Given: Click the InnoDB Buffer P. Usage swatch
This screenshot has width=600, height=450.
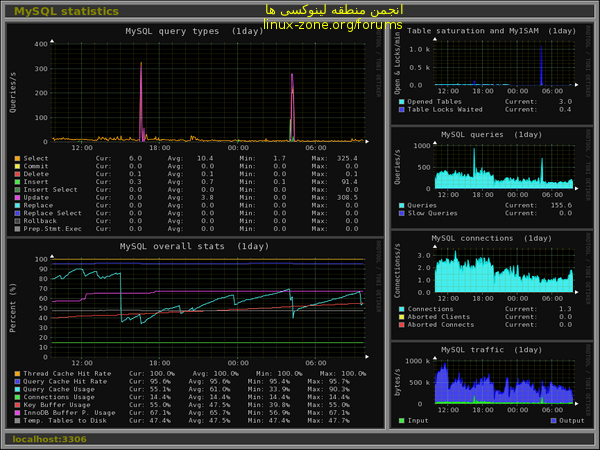Looking at the screenshot, I should pyautogui.click(x=17, y=413).
